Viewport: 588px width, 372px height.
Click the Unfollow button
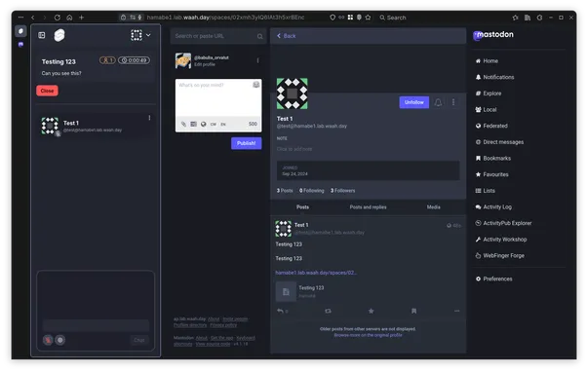[414, 102]
